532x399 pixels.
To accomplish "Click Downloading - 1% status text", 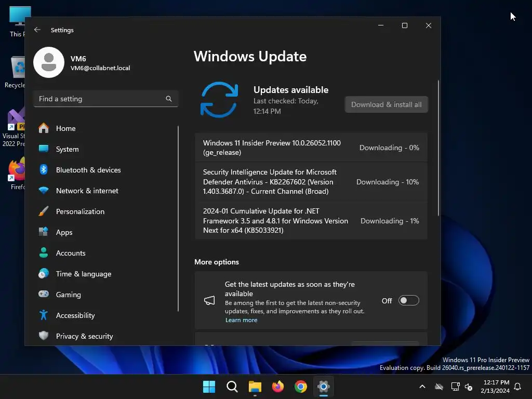I will coord(390,221).
